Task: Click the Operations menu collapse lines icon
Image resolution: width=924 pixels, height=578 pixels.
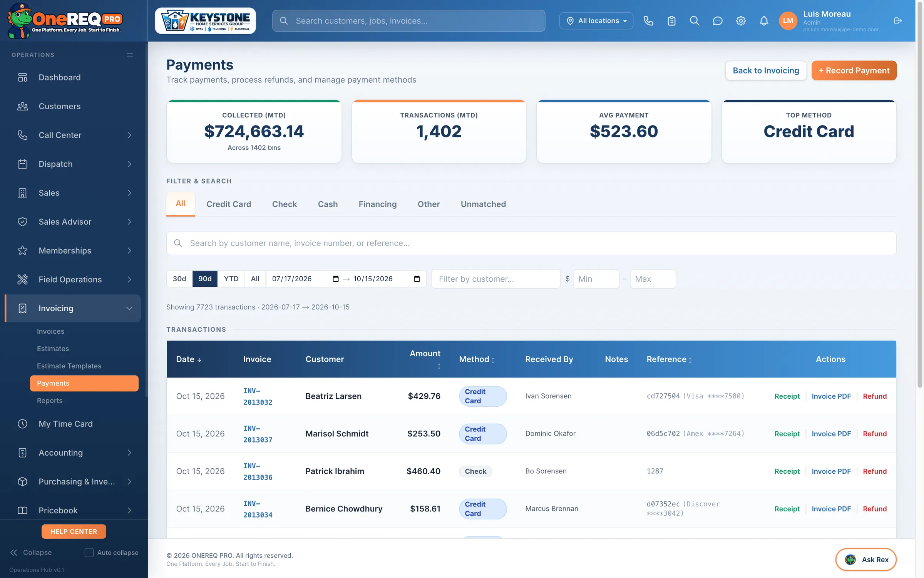Action: point(130,55)
